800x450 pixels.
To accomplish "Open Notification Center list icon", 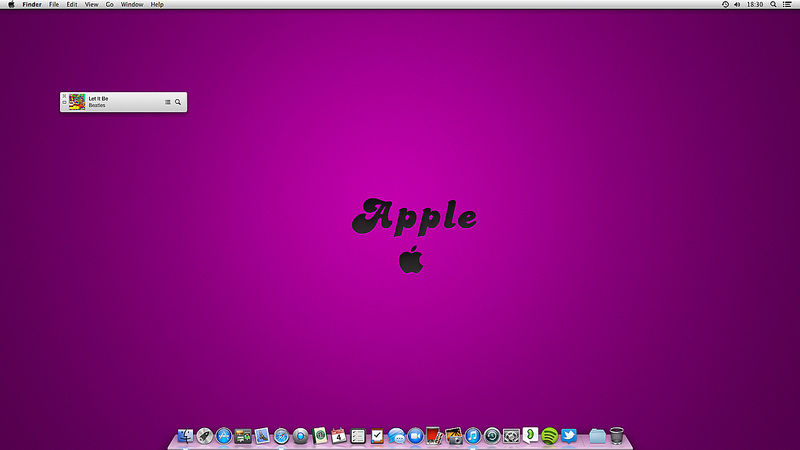I will 787,4.
